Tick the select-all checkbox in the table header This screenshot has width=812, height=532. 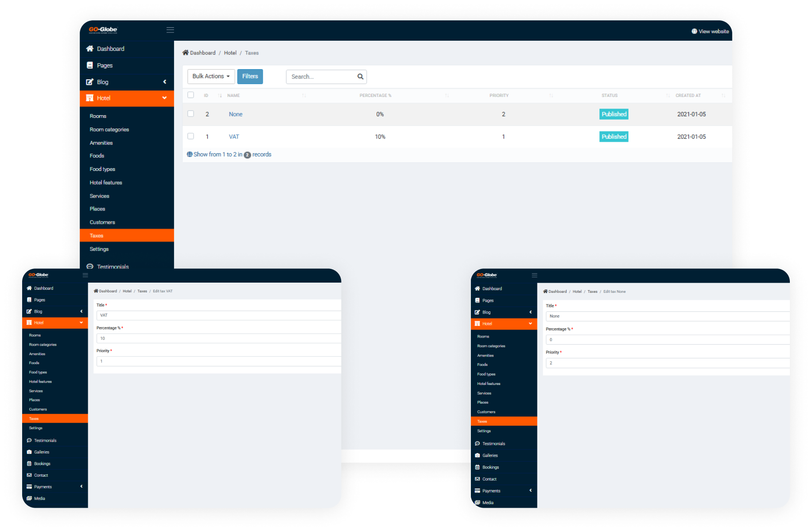pos(191,95)
